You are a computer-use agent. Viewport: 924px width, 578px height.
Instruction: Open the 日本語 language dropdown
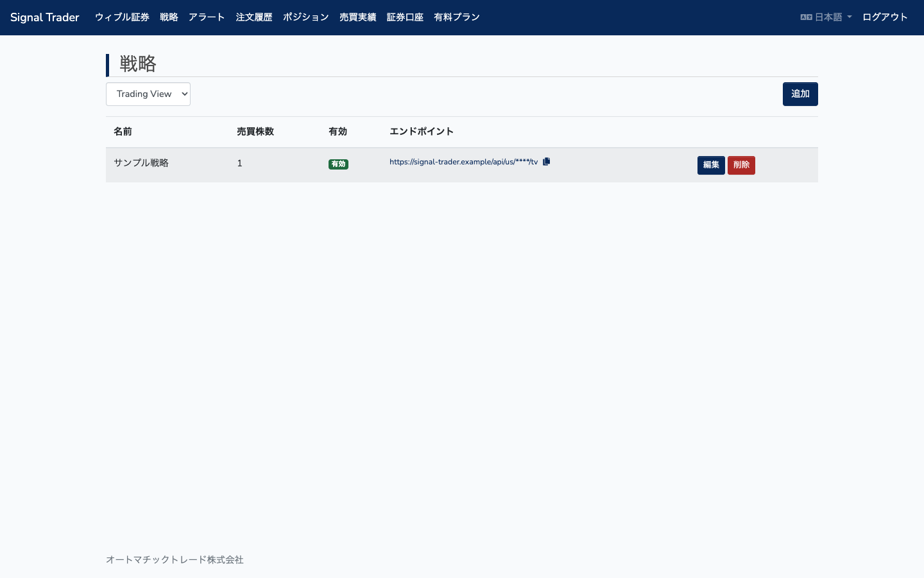point(826,17)
